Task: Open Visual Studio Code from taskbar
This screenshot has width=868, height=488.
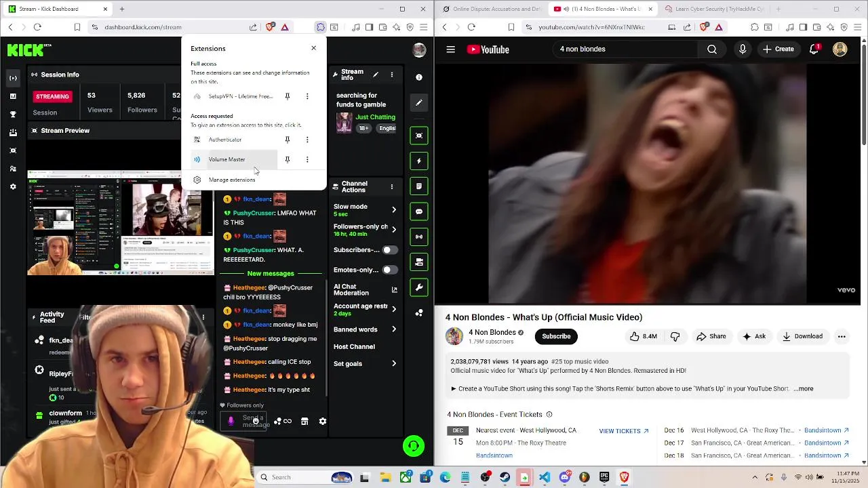Action: tap(545, 477)
